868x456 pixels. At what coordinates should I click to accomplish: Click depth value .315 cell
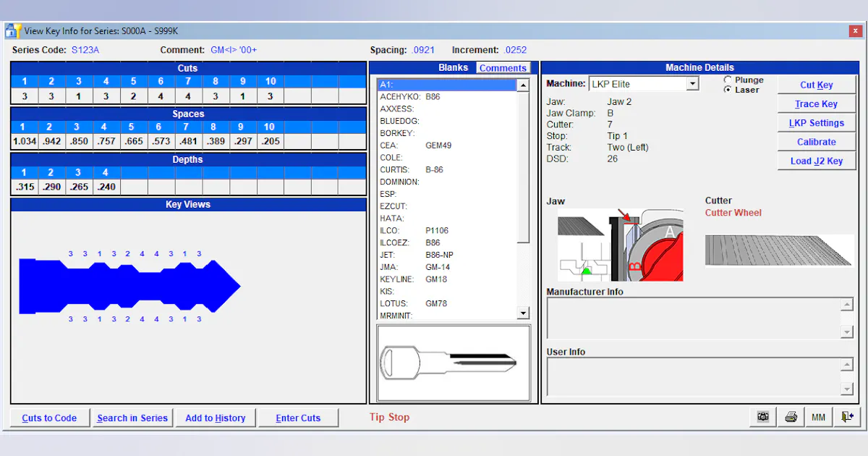point(24,187)
